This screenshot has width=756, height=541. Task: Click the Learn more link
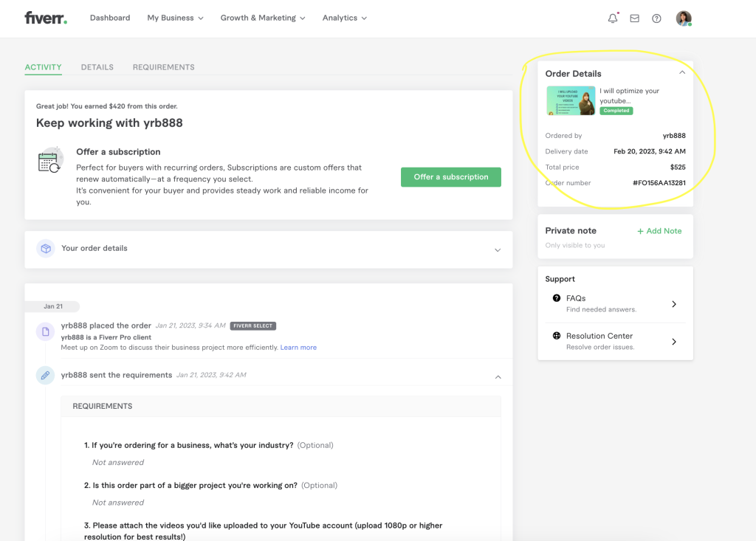[x=298, y=348]
